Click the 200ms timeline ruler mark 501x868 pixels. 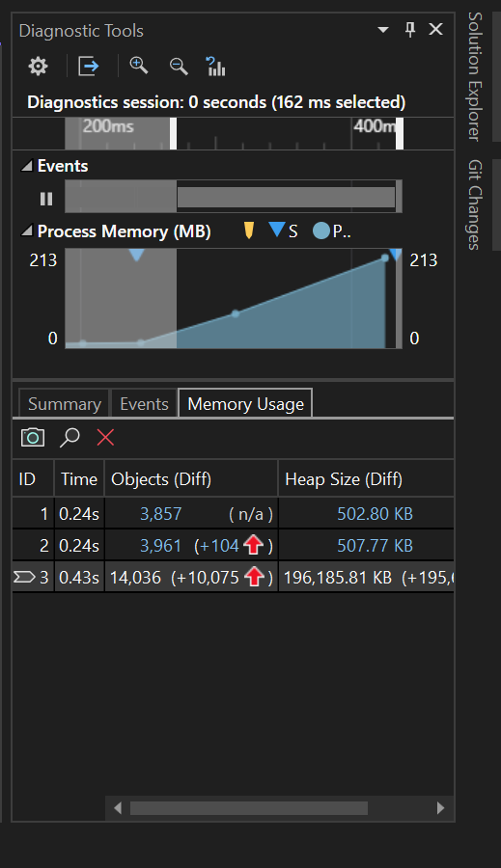point(108,126)
